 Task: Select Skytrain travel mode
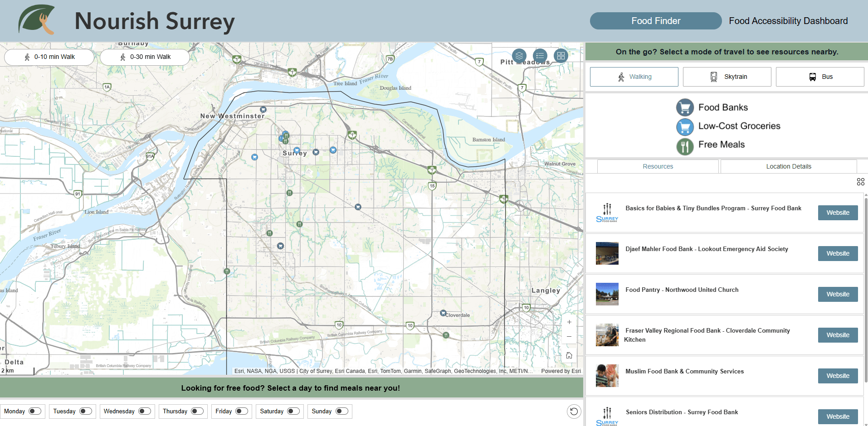[x=727, y=77]
